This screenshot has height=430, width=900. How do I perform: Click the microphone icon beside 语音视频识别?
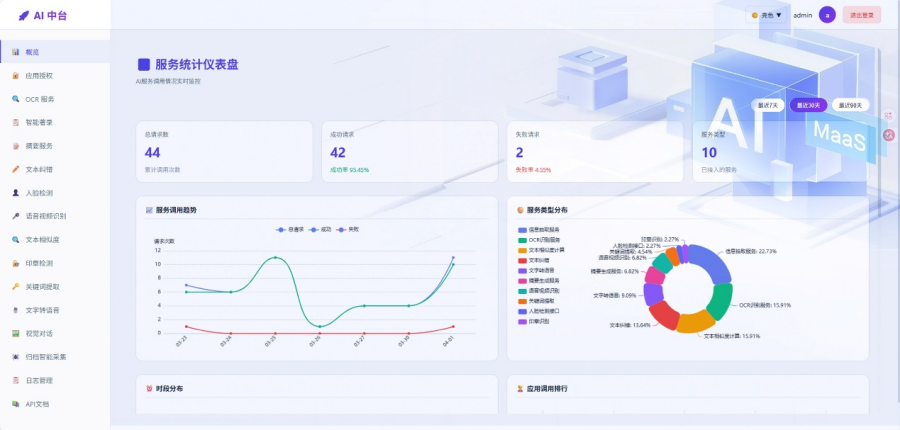(15, 216)
